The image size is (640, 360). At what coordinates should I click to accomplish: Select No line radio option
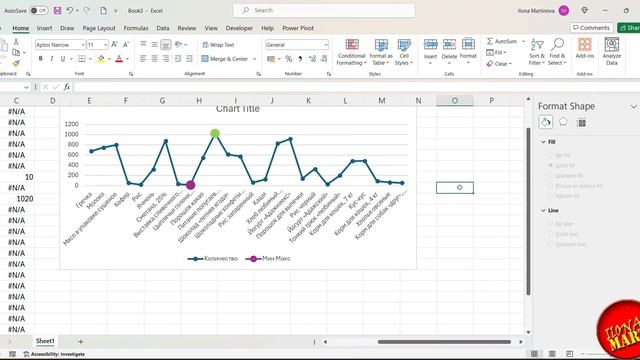(x=551, y=224)
